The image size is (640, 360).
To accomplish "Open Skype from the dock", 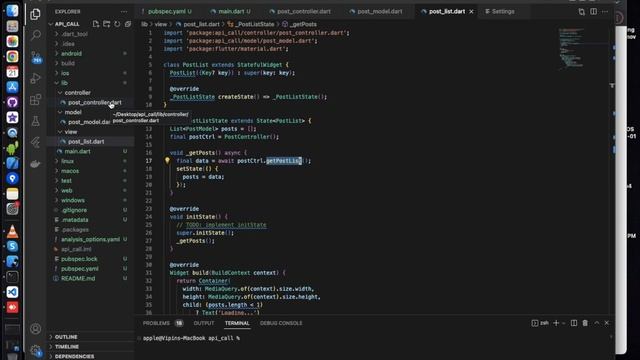I will coord(12,247).
